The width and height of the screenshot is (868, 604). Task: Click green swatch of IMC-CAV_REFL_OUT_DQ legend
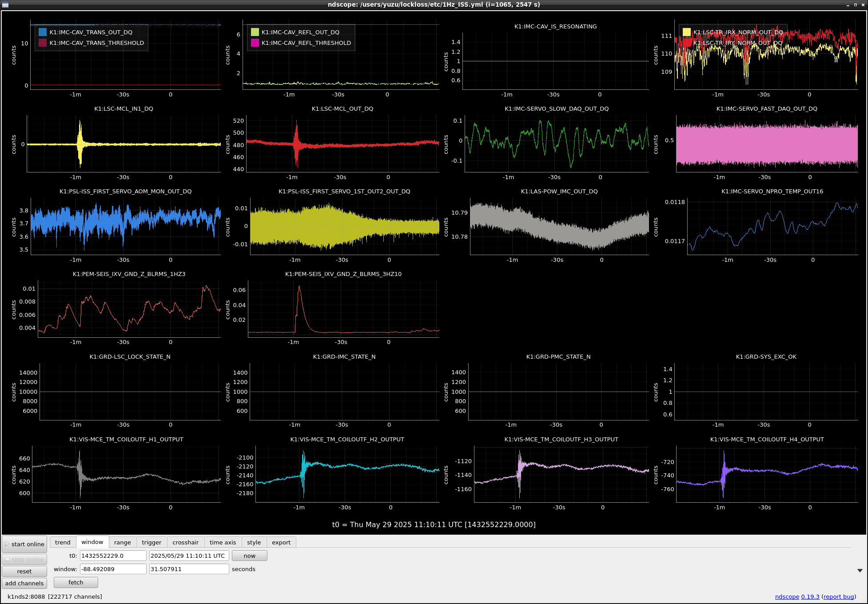click(255, 32)
